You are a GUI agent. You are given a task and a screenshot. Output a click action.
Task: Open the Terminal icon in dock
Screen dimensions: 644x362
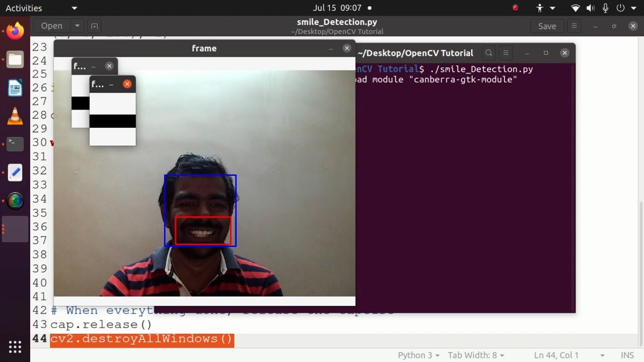pos(15,144)
